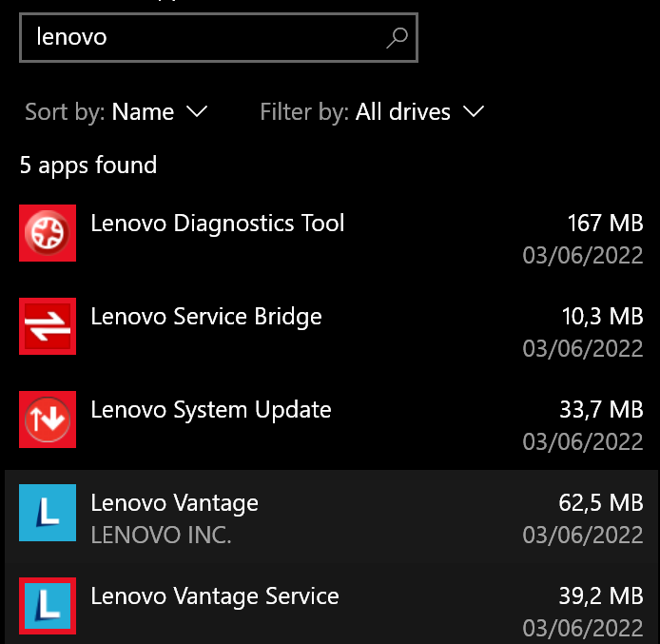This screenshot has width=660, height=644.
Task: Click the magnifying glass search icon
Action: tap(397, 37)
